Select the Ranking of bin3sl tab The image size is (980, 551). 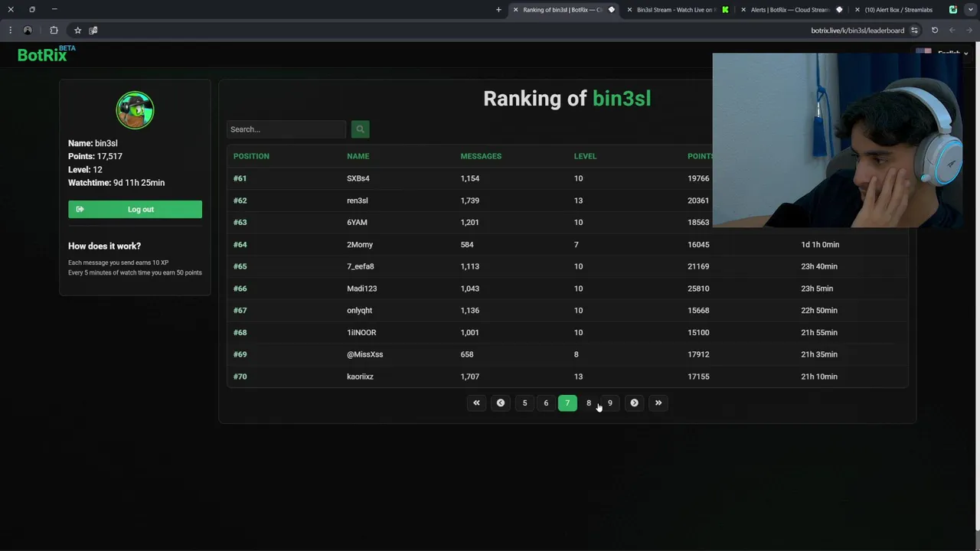click(562, 10)
